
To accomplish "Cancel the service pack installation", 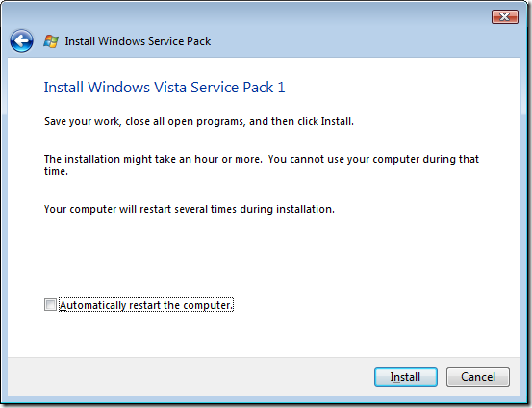I will pyautogui.click(x=478, y=377).
